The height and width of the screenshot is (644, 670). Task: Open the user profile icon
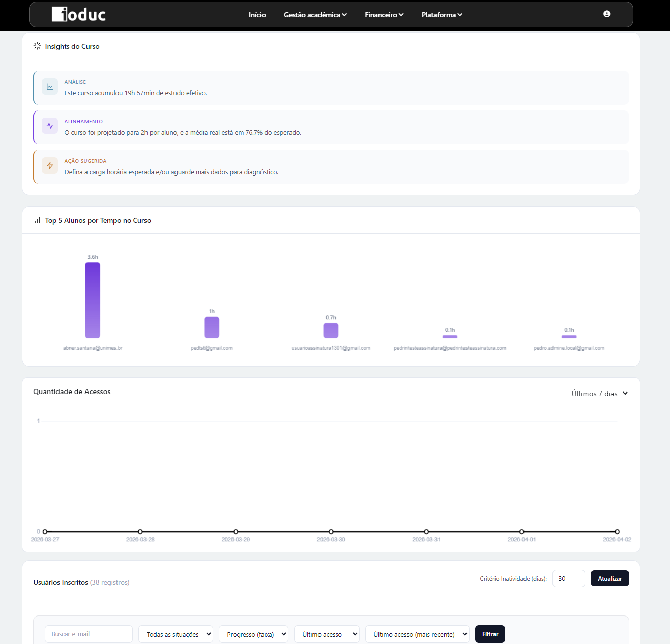point(606,14)
